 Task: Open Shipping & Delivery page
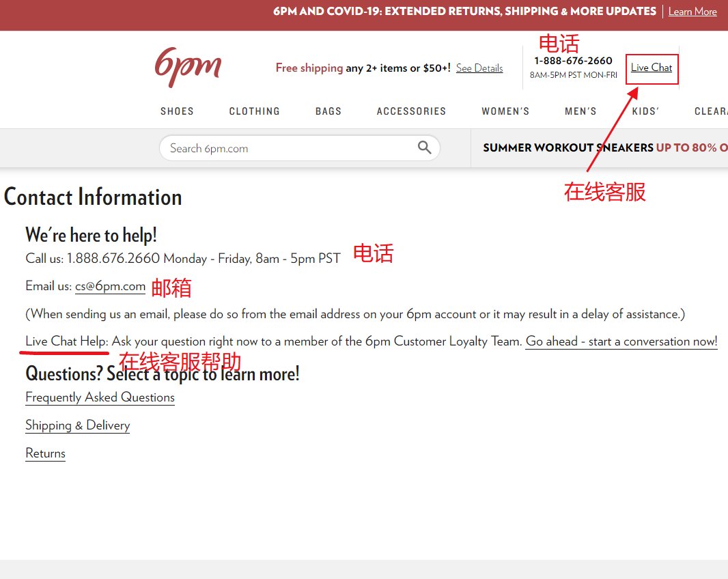tap(78, 425)
